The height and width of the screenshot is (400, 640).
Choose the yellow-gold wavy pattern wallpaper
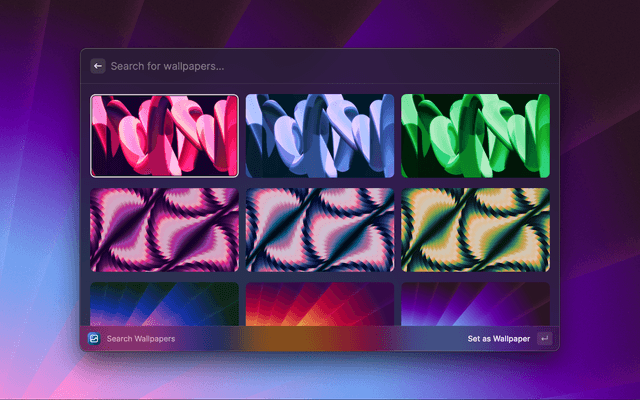point(475,229)
